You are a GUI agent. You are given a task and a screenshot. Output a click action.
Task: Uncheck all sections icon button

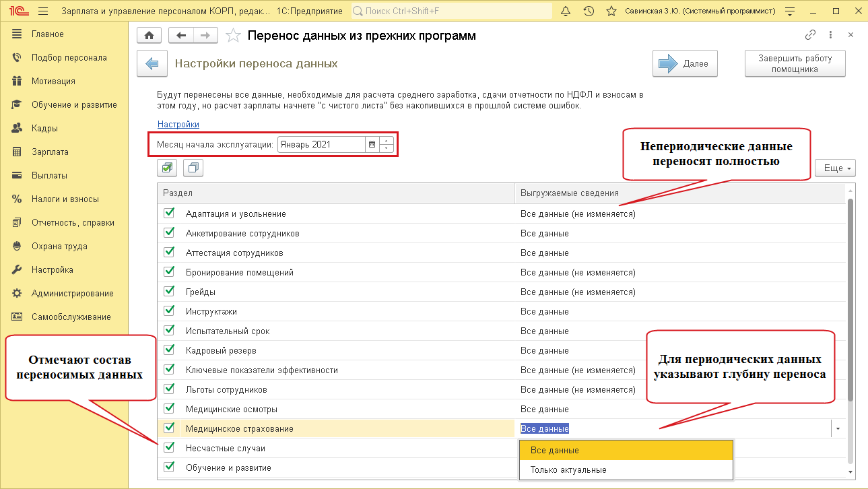pos(193,168)
